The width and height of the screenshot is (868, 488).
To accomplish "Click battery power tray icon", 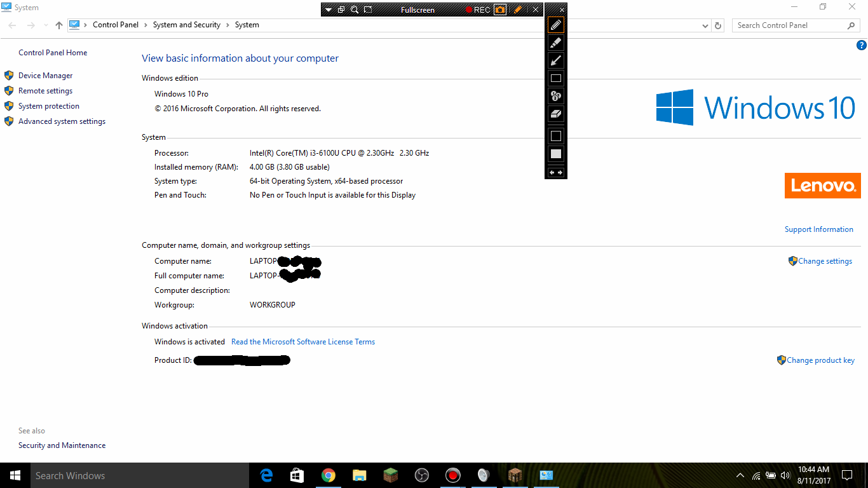I will pyautogui.click(x=771, y=475).
